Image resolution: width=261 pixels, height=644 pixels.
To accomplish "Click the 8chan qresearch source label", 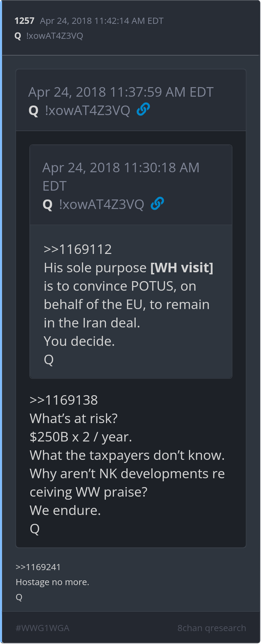I will click(212, 628).
